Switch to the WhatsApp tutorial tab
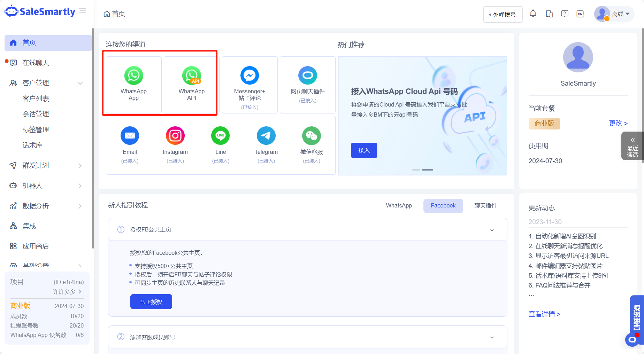The image size is (644, 354). 399,205
